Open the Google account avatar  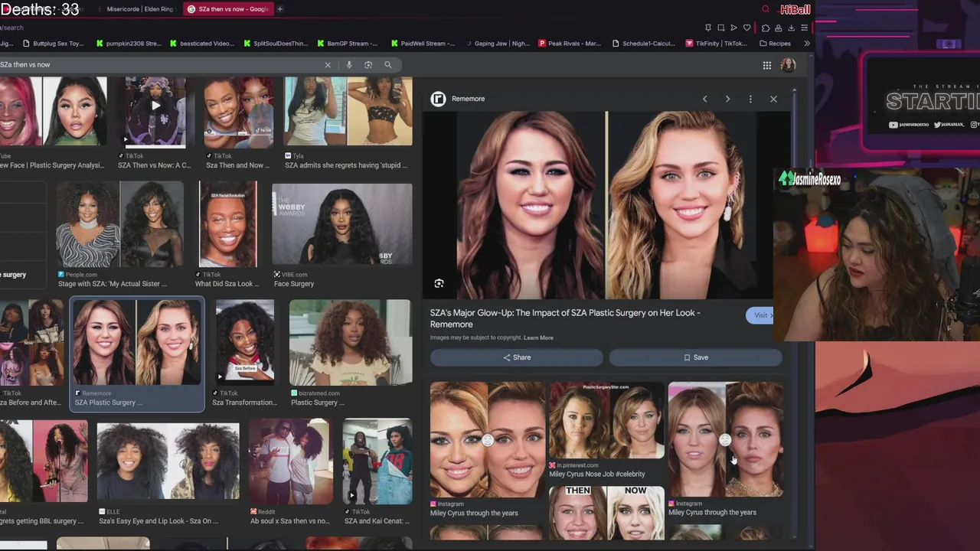pos(788,65)
